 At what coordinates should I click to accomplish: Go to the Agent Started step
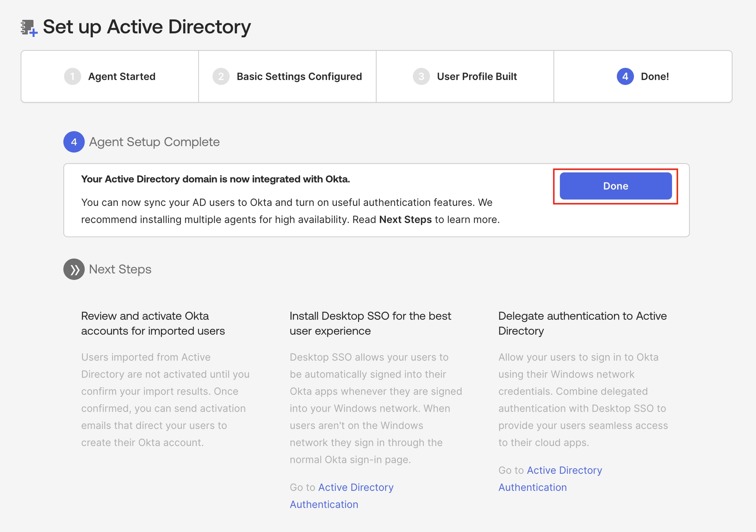click(110, 76)
